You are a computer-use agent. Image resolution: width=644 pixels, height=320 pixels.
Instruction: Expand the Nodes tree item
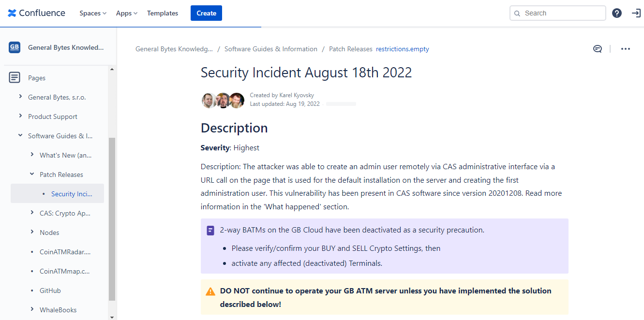(x=32, y=232)
